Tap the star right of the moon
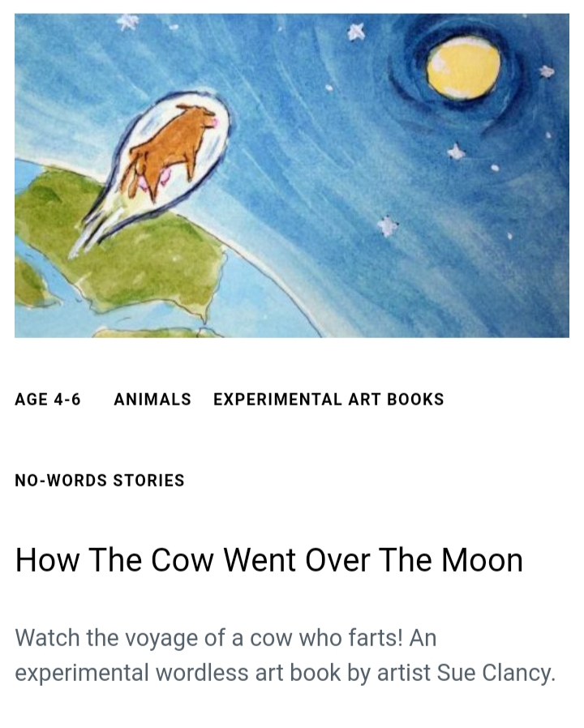The width and height of the screenshot is (584, 728). [x=547, y=71]
